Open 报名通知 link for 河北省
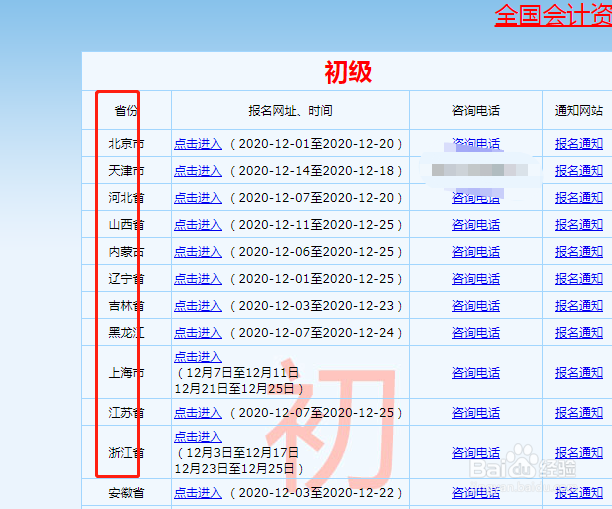 579,198
